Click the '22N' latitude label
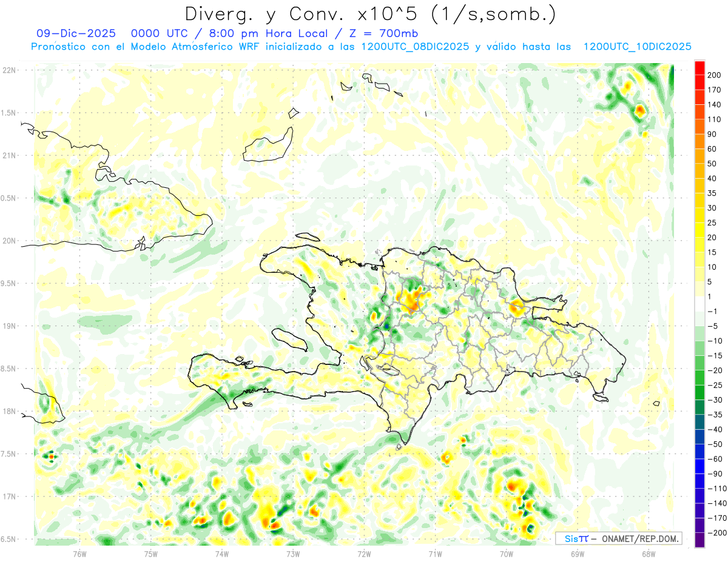This screenshot has width=728, height=562. coord(9,70)
